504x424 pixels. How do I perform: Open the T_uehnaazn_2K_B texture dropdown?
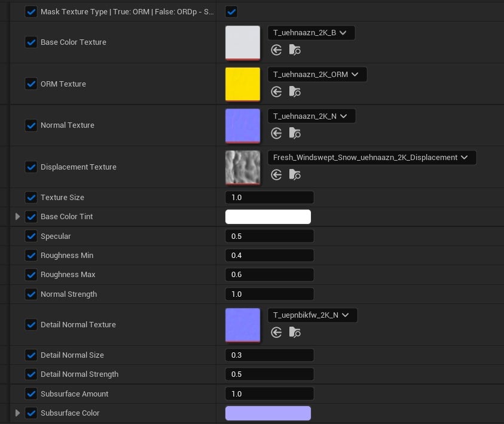pos(311,33)
